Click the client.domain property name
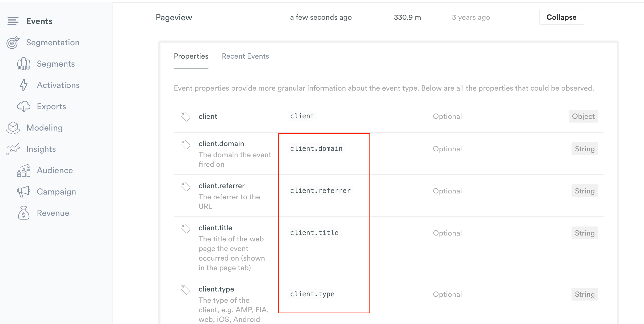Screen dimensions: 644x324 point(221,144)
